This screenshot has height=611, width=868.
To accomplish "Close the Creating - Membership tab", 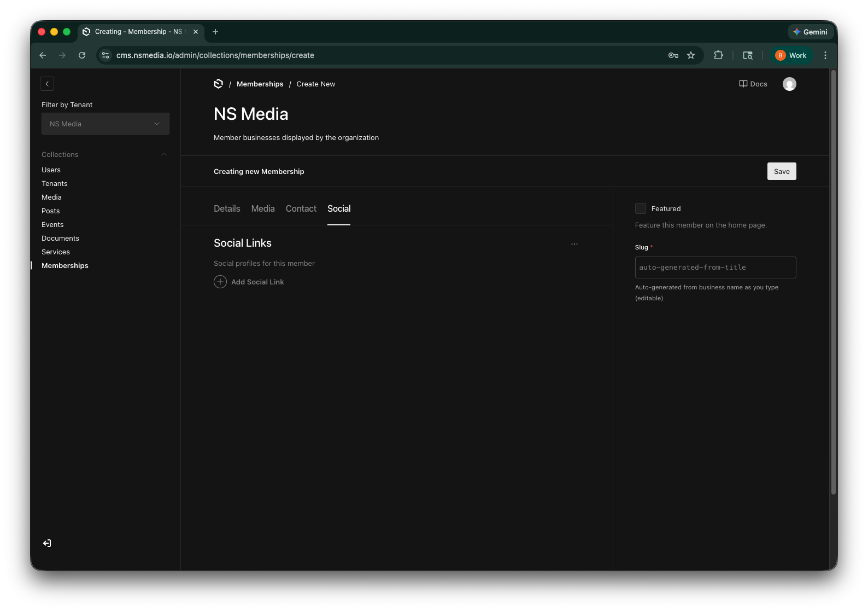I will (196, 32).
